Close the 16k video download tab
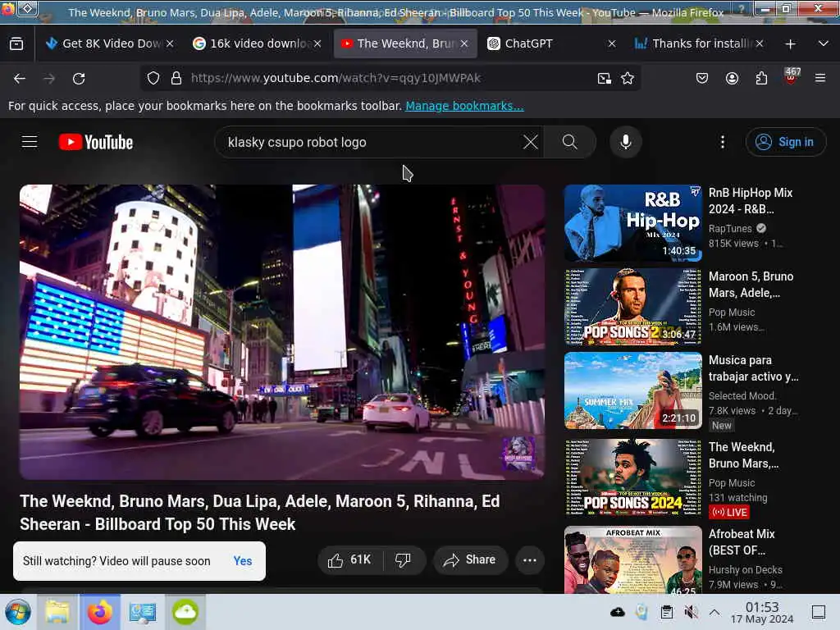Image resolution: width=840 pixels, height=630 pixels. [317, 43]
